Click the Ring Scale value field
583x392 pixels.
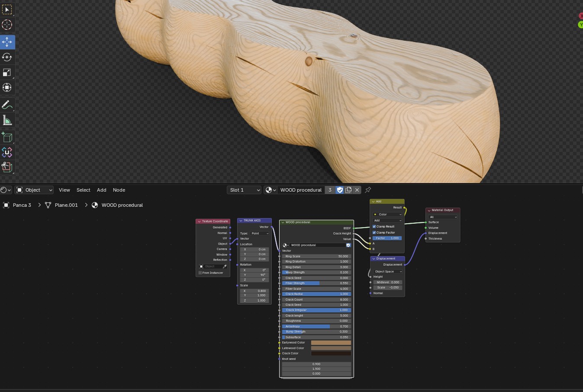(x=316, y=257)
